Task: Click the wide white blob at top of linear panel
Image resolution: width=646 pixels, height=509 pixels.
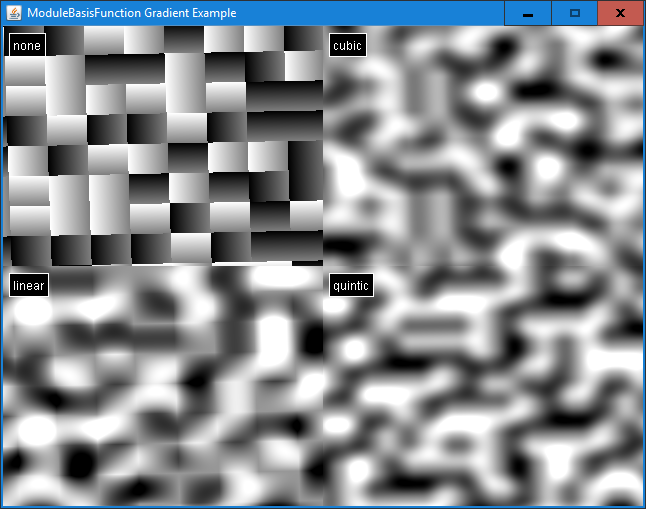Action: coord(275,279)
